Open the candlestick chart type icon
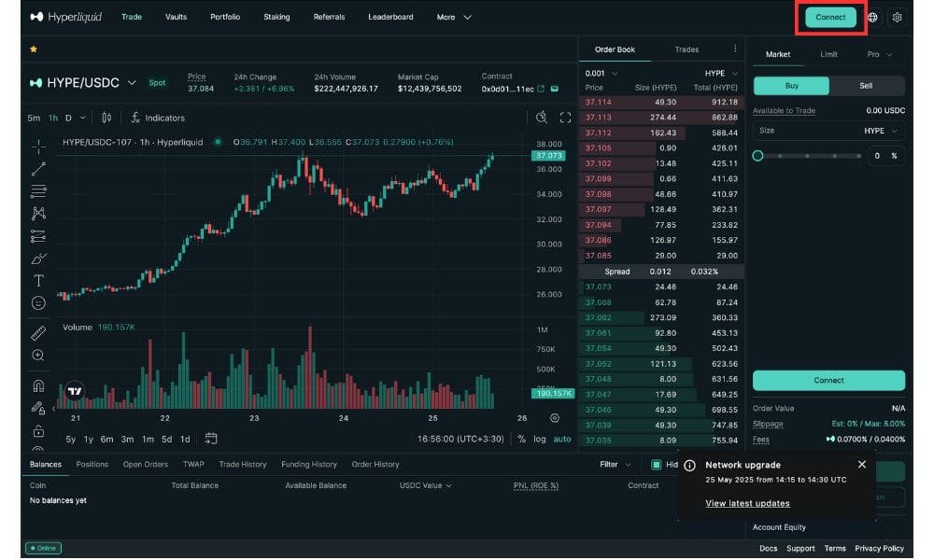 106,118
